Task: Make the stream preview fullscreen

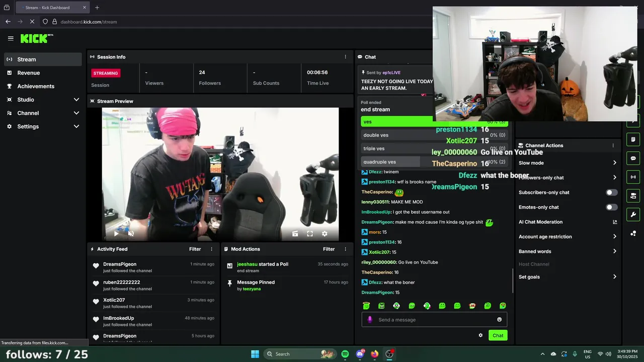Action: (310, 234)
